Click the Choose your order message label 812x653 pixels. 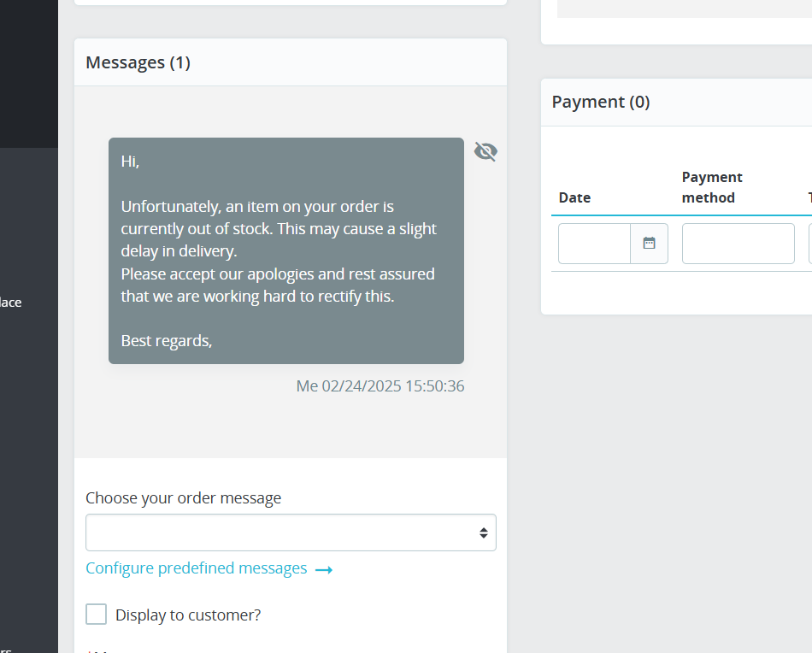(x=183, y=497)
